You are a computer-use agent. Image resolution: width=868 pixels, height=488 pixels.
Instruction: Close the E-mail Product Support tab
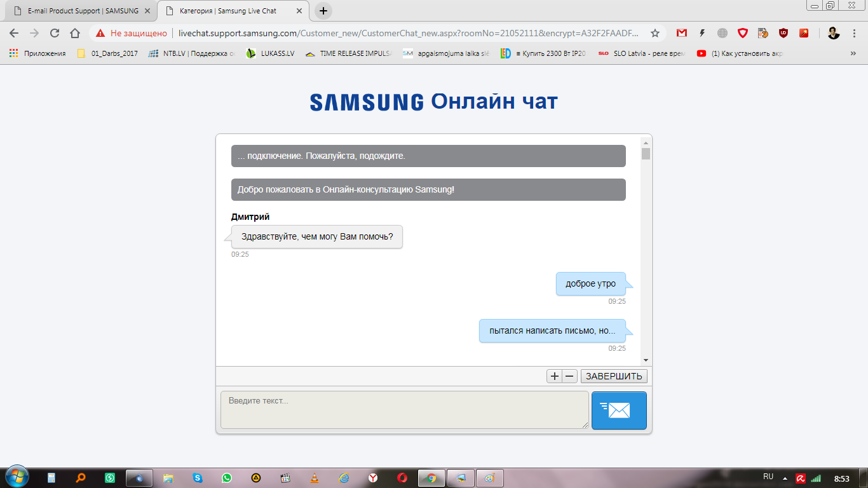pyautogui.click(x=147, y=11)
